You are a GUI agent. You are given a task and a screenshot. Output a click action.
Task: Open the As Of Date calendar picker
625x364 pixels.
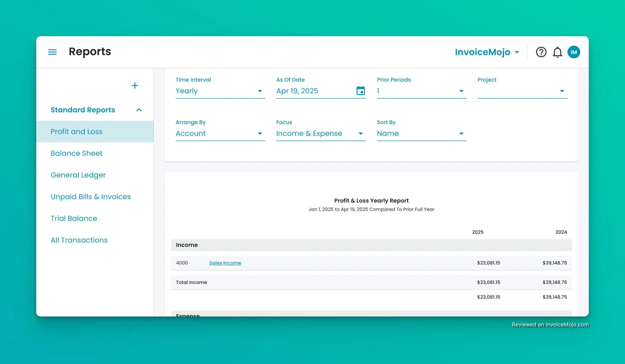click(360, 91)
